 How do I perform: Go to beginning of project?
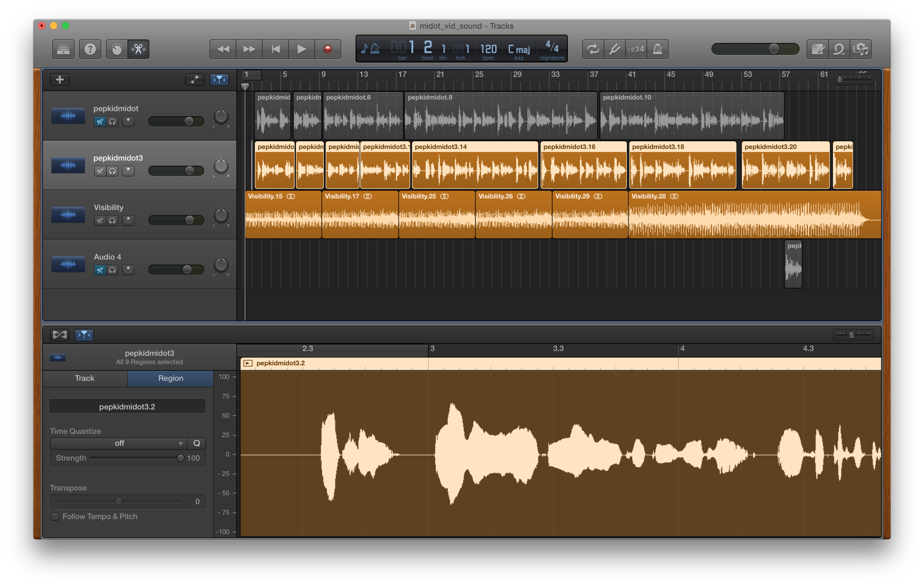pyautogui.click(x=275, y=49)
